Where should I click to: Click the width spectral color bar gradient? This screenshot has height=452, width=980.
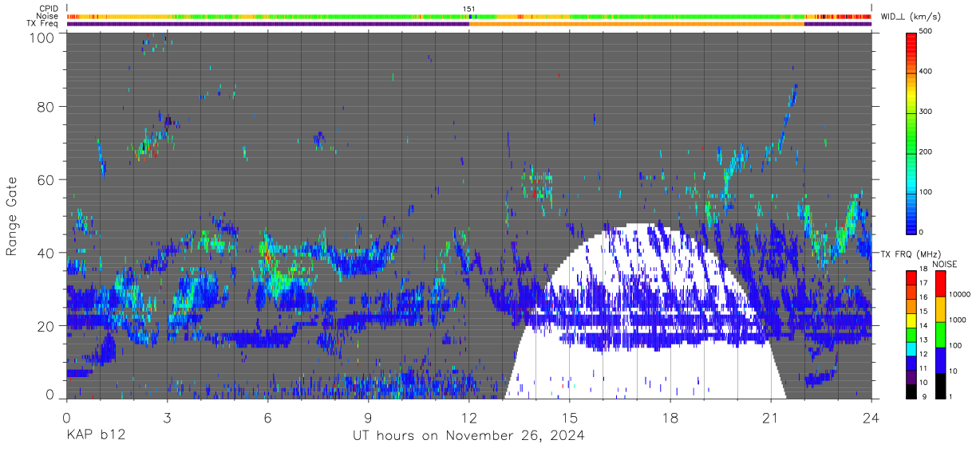click(911, 132)
